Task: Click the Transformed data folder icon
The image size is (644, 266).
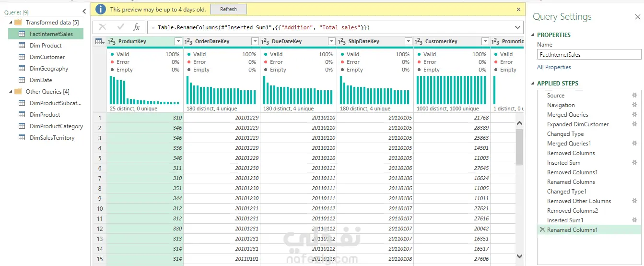Action: tap(18, 23)
